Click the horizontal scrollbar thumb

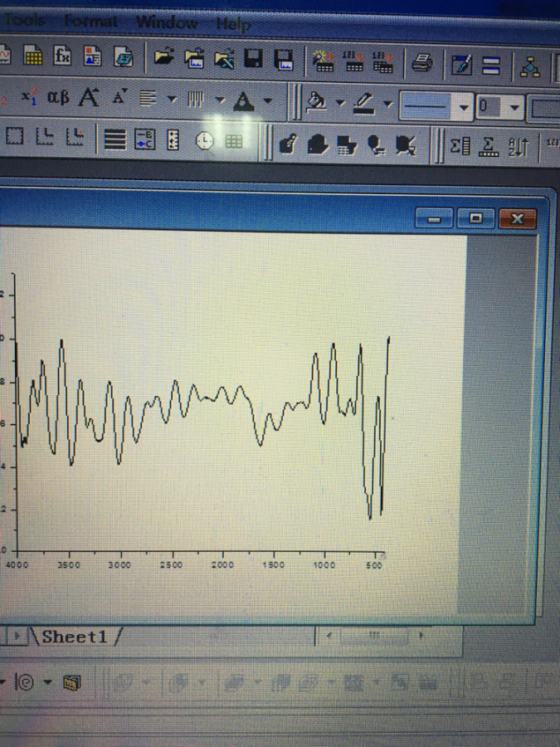point(374,635)
